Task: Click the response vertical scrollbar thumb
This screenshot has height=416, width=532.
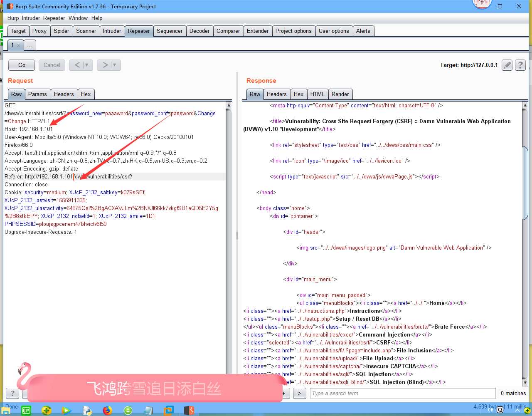Action: [525, 183]
